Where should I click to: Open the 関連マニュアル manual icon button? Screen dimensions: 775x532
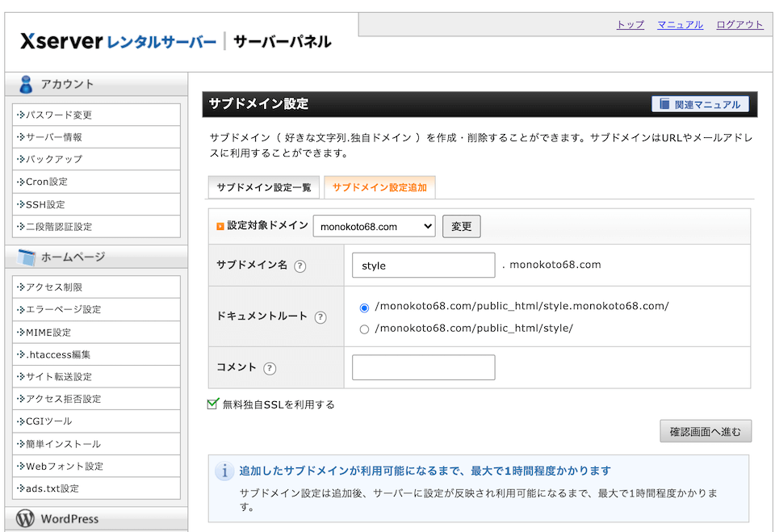coord(664,103)
